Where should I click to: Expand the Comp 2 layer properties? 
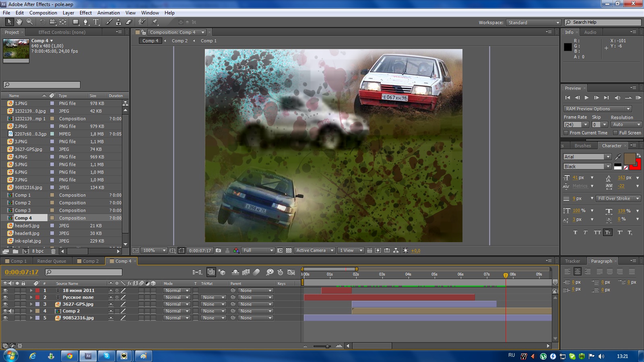pos(31,311)
